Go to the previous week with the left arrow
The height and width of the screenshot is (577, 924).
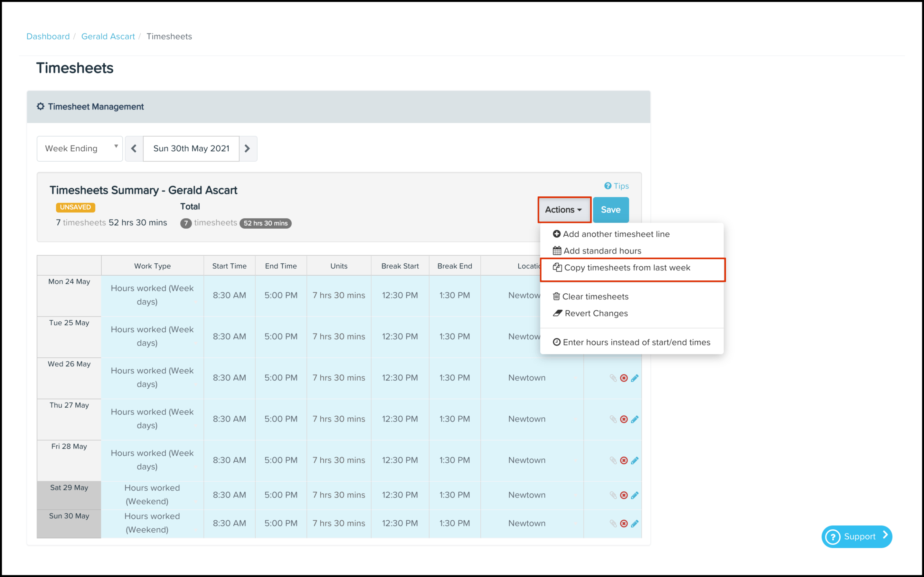click(134, 148)
